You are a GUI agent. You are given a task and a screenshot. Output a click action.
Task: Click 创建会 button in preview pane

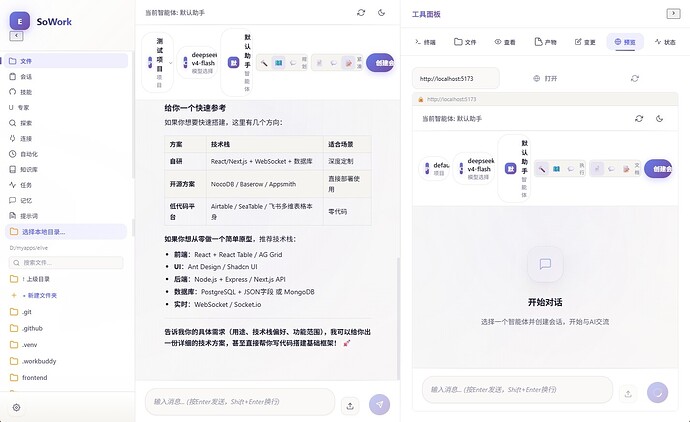[658, 169]
